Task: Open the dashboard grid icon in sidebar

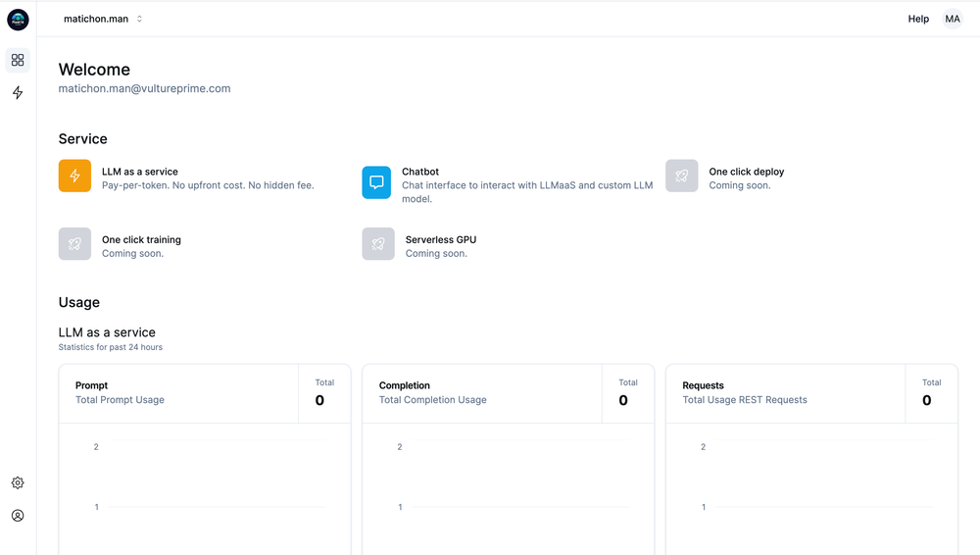Action: coord(18,60)
